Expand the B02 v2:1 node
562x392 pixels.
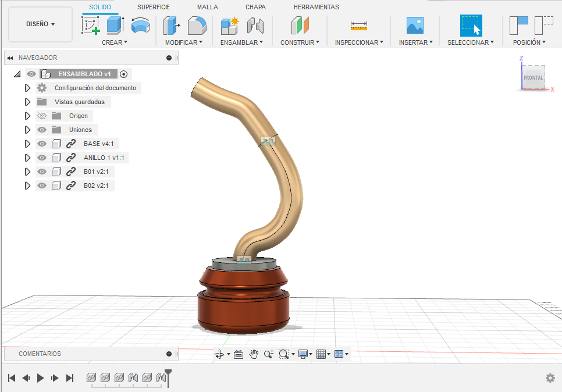27,186
